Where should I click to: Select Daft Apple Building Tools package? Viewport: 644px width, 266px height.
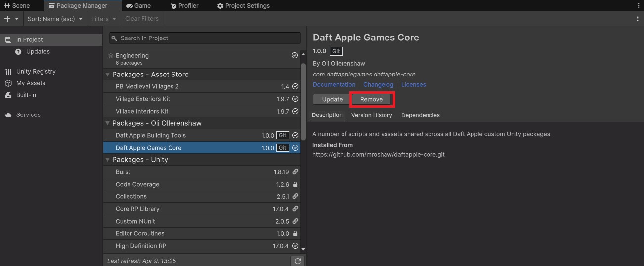[202, 135]
